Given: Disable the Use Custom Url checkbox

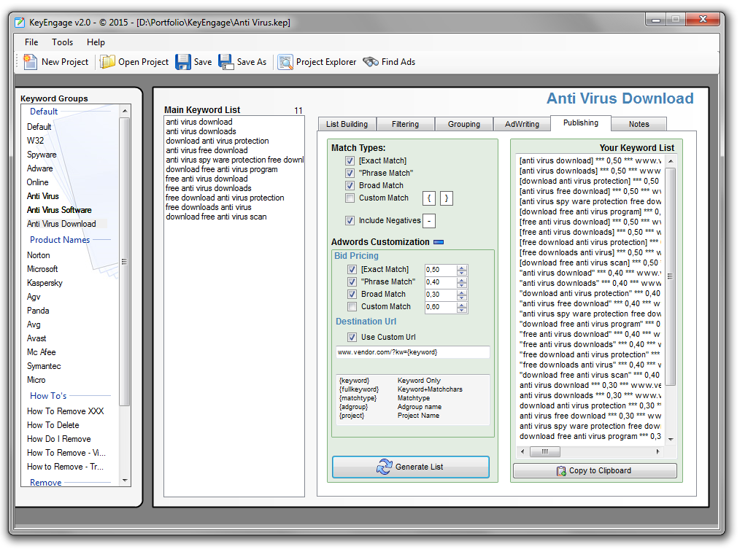Looking at the screenshot, I should pos(352,337).
